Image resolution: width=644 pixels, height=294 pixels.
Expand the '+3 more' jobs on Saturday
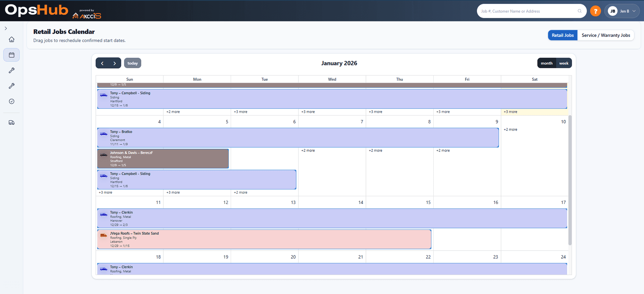tap(510, 111)
